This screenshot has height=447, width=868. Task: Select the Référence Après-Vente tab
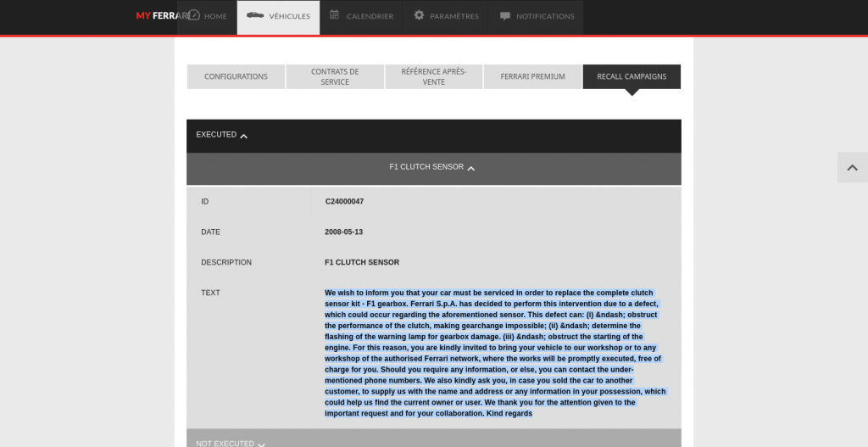coord(434,76)
